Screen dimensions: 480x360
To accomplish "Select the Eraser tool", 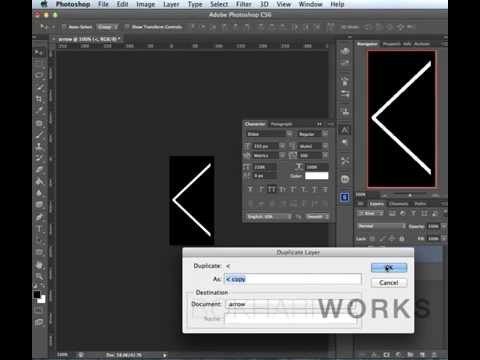I will pyautogui.click(x=39, y=170).
